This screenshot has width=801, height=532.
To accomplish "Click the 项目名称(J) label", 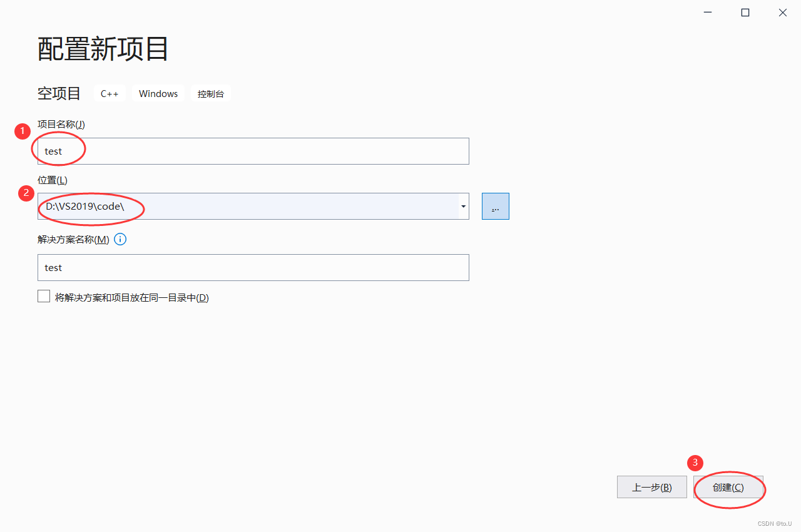I will click(x=61, y=125).
